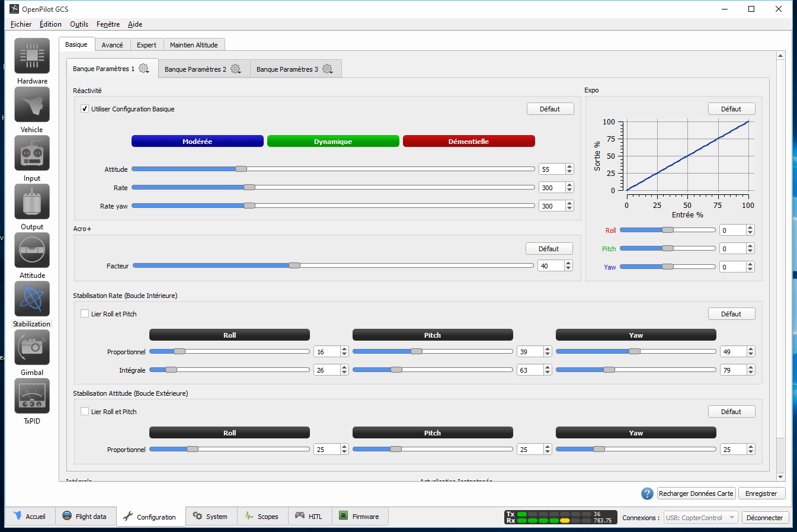The height and width of the screenshot is (532, 797).
Task: Click the vertical scrollbar down arrow
Action: pos(780,477)
